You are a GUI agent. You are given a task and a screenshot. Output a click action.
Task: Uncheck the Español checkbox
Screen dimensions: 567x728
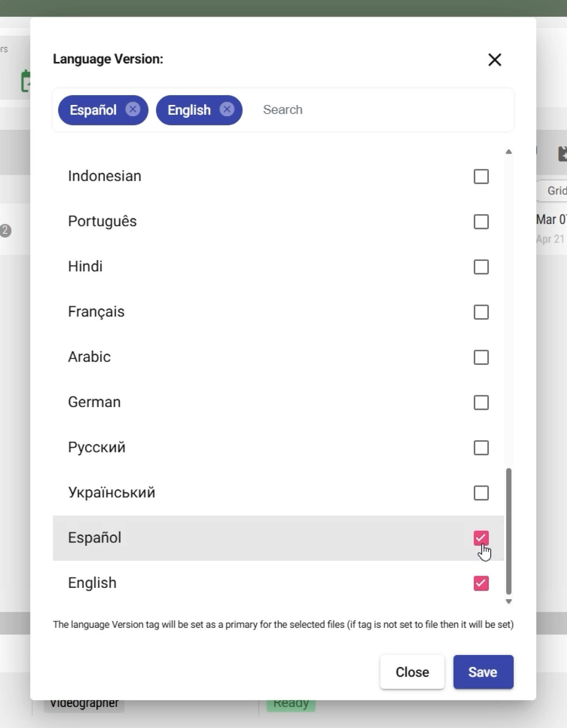[481, 538]
